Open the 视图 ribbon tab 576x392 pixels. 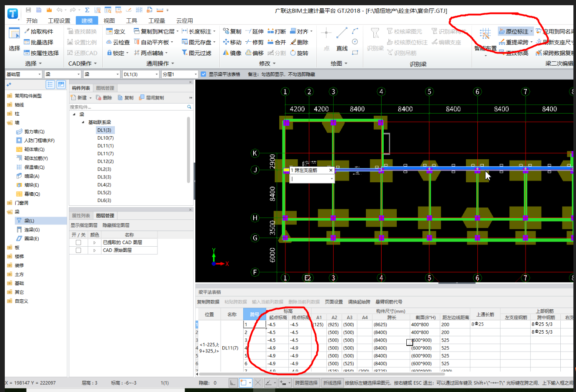[109, 20]
